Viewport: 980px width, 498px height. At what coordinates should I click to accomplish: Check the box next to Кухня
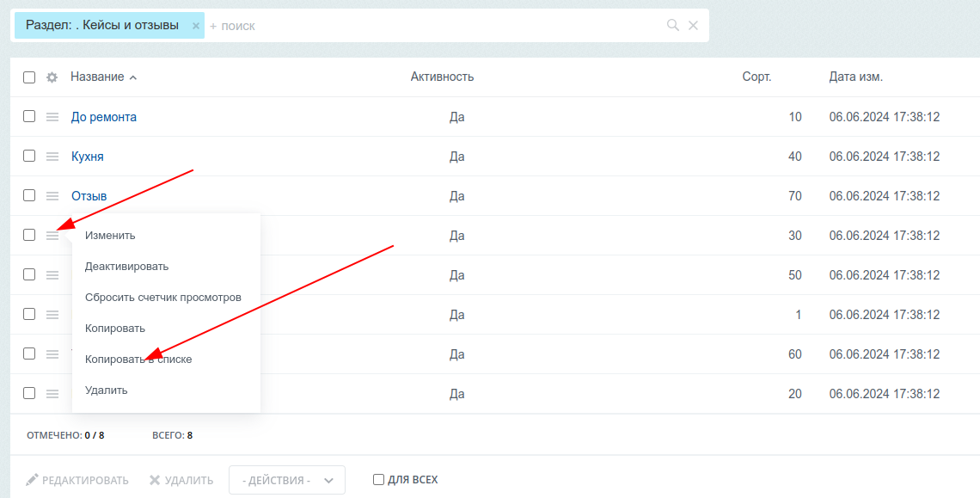point(29,156)
